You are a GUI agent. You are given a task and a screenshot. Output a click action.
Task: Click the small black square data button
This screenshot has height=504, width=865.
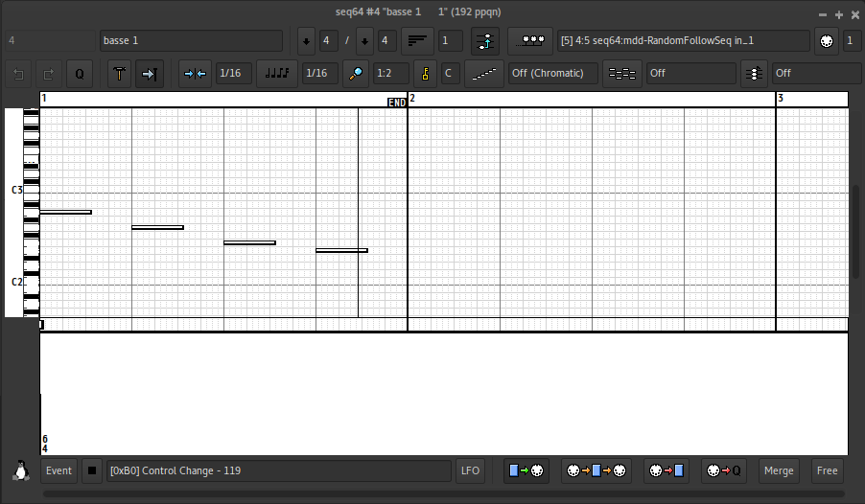coord(92,470)
